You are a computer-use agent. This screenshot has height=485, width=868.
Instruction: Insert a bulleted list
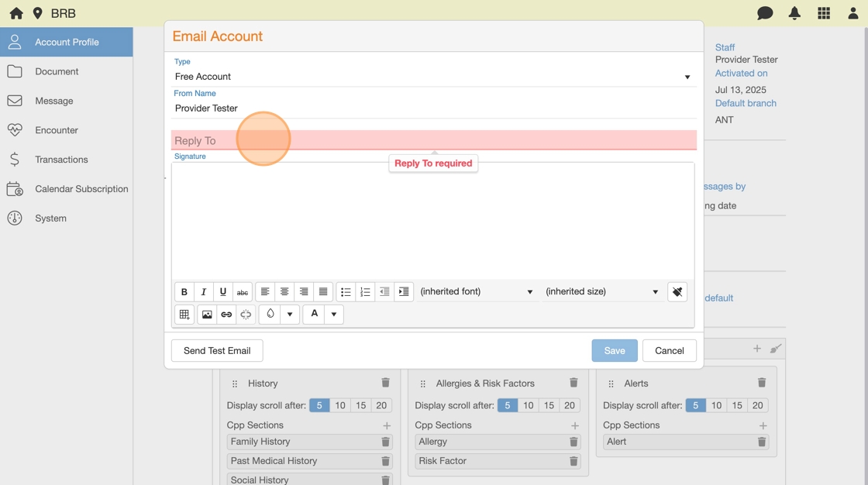(346, 292)
